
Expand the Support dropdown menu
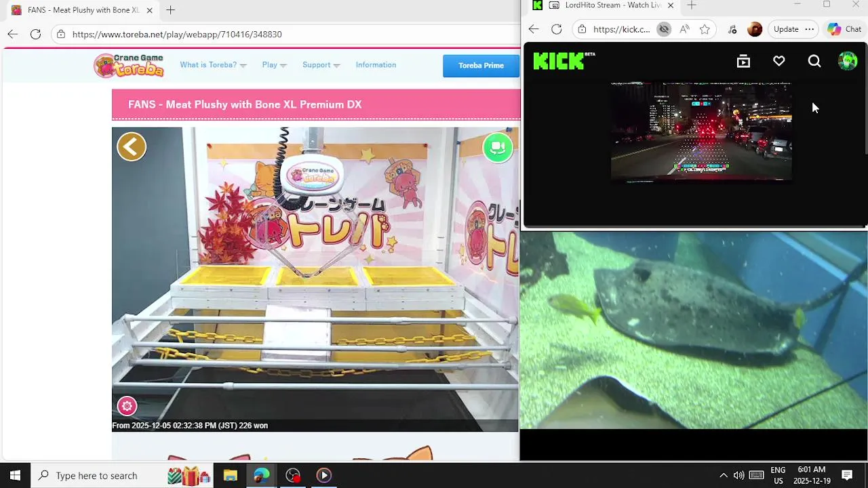coord(321,65)
